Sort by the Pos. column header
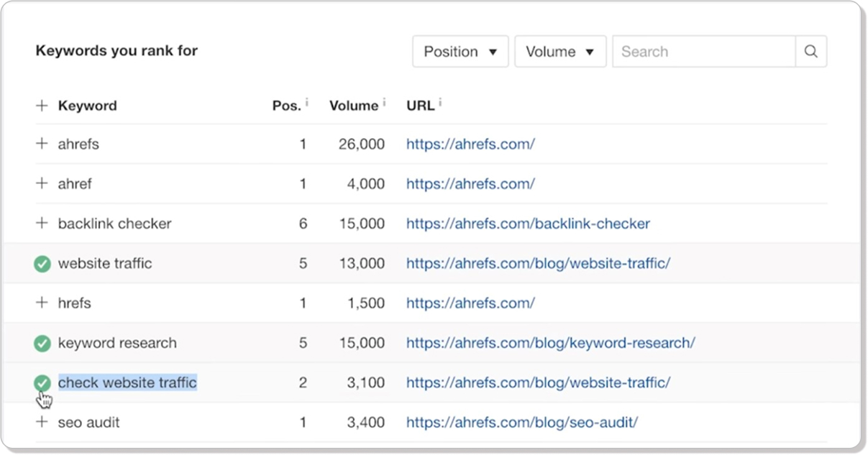Image resolution: width=868 pixels, height=455 pixels. pyautogui.click(x=286, y=106)
